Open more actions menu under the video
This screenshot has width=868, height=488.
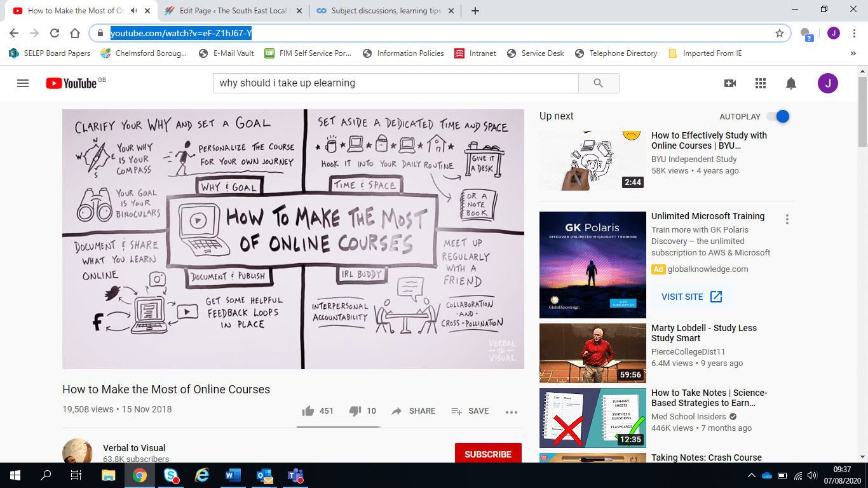pyautogui.click(x=512, y=412)
